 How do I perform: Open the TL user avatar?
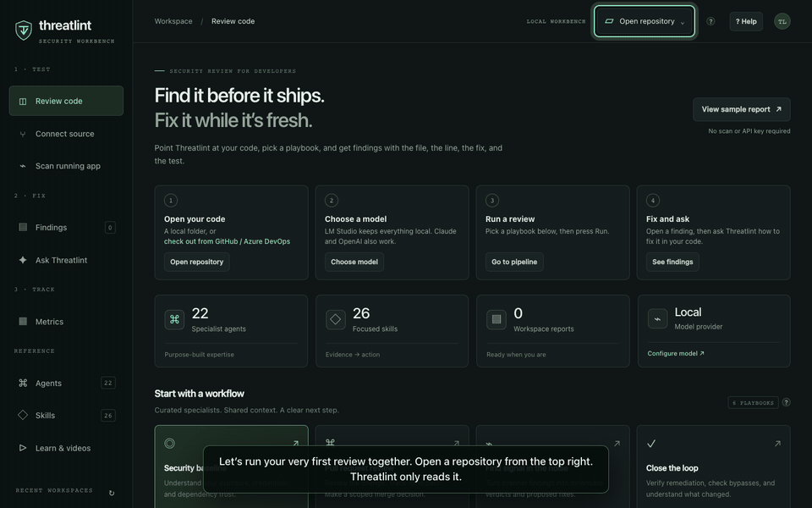coord(782,21)
